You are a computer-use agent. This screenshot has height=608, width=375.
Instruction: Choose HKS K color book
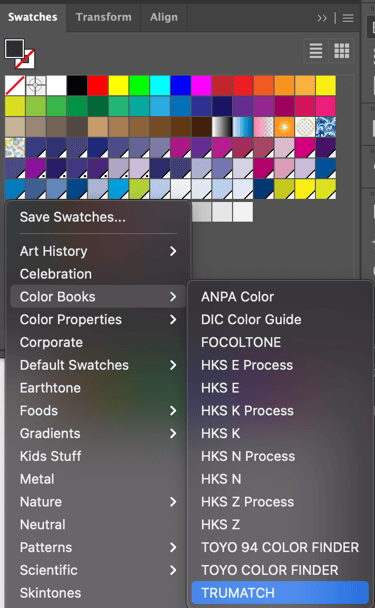pyautogui.click(x=280, y=434)
